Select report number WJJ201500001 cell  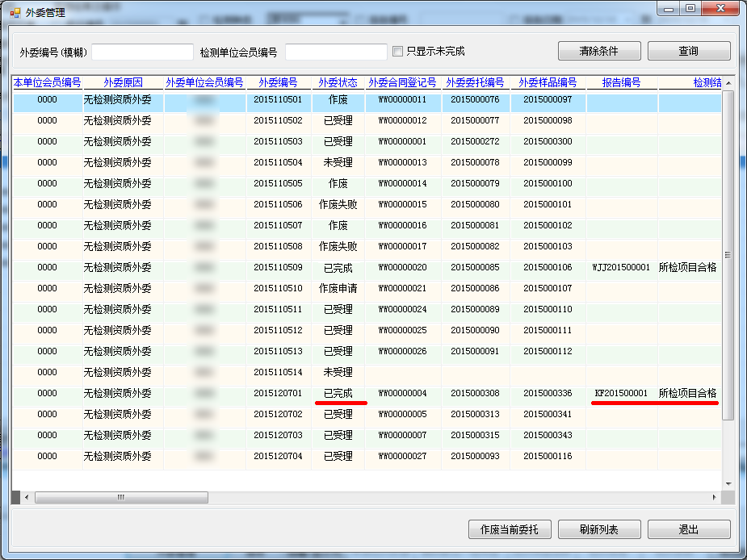point(621,267)
